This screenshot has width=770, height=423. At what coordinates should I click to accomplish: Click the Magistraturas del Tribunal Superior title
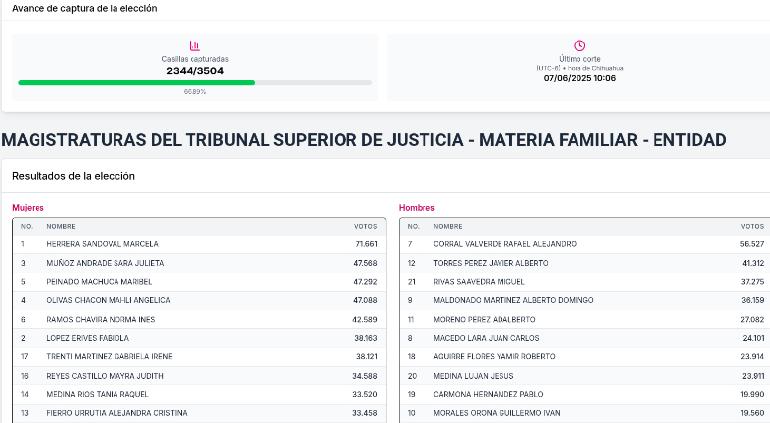coord(363,140)
